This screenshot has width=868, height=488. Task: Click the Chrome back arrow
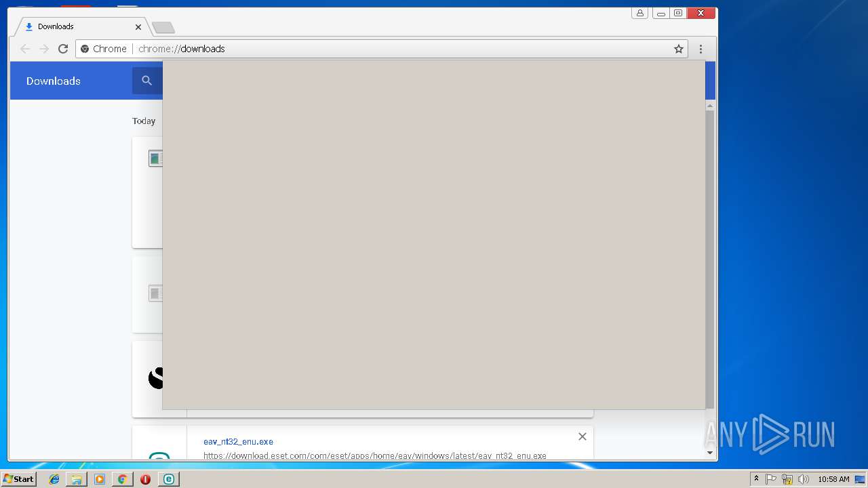coord(25,49)
